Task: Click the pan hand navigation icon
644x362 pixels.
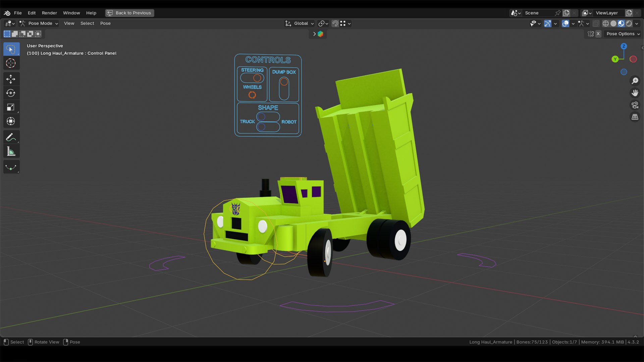Action: [635, 93]
